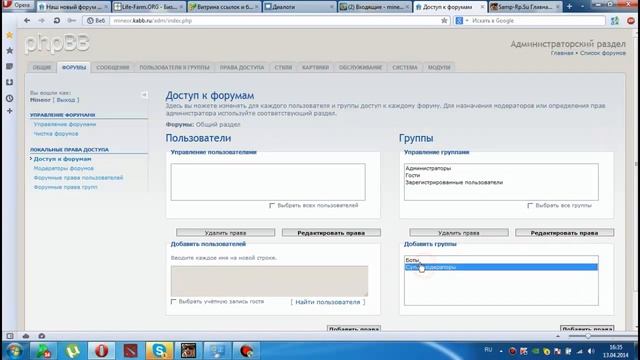Switch to 'Обслуживание' admin tab
Viewport: 640px width, 360px height.
coord(360,67)
